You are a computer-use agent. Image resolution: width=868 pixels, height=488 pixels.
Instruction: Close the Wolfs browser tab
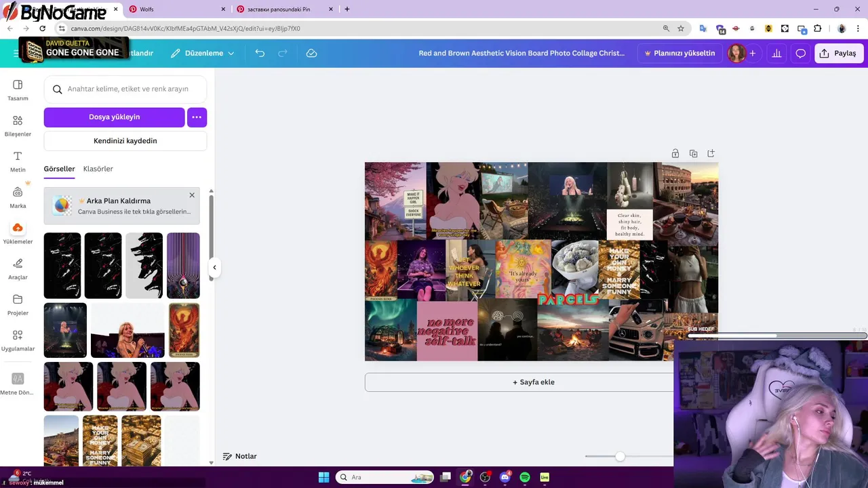click(224, 9)
